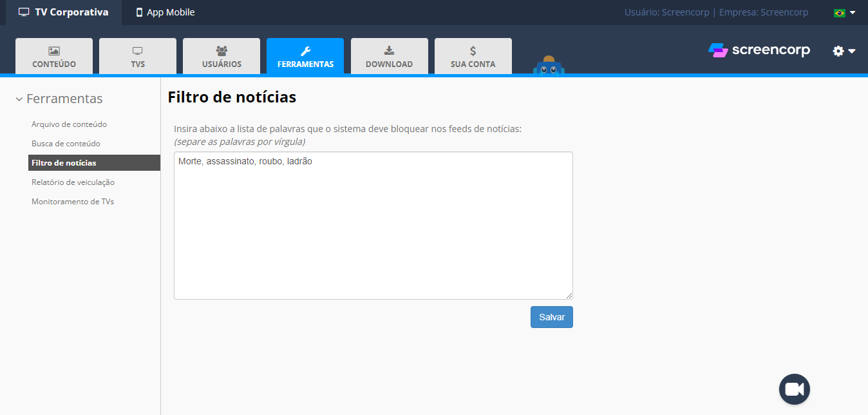The height and width of the screenshot is (415, 868).
Task: Click the monitor icon on TVs tab
Action: pyautogui.click(x=138, y=51)
